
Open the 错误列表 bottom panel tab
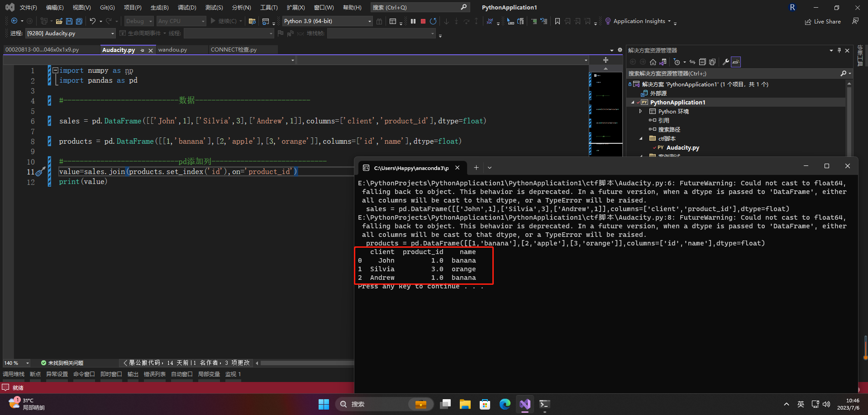pos(155,374)
